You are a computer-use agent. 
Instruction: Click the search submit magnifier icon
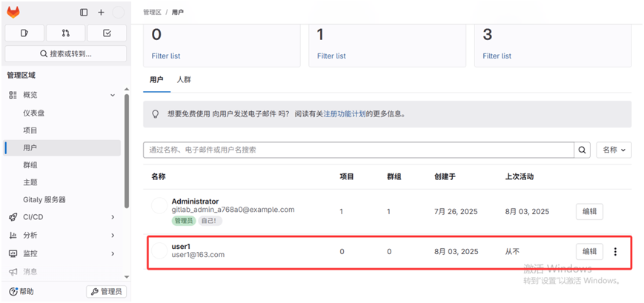pos(582,150)
